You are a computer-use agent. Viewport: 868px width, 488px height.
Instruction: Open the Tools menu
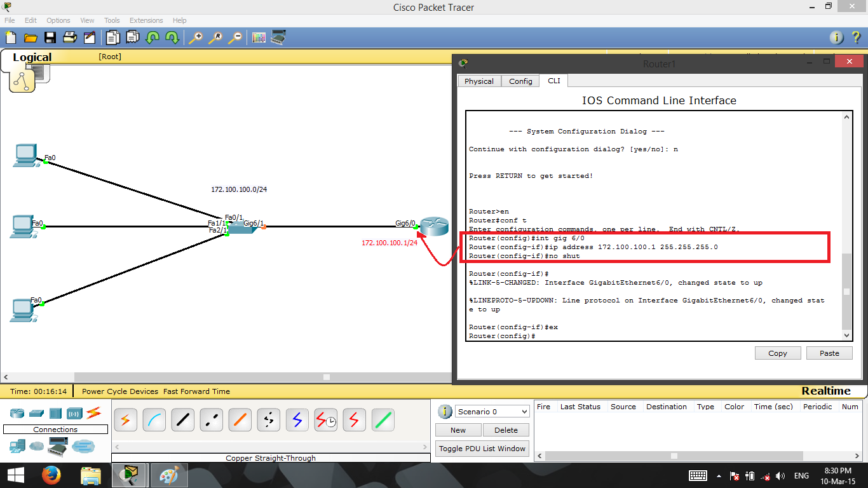click(x=112, y=20)
